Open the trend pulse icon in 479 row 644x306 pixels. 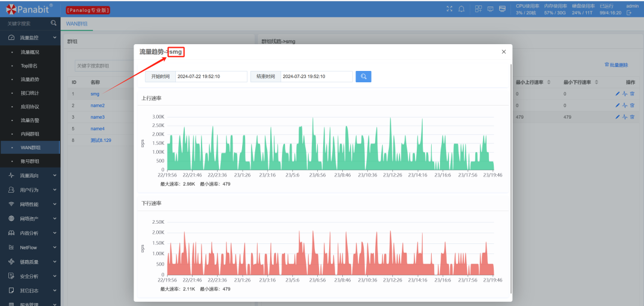[624, 117]
